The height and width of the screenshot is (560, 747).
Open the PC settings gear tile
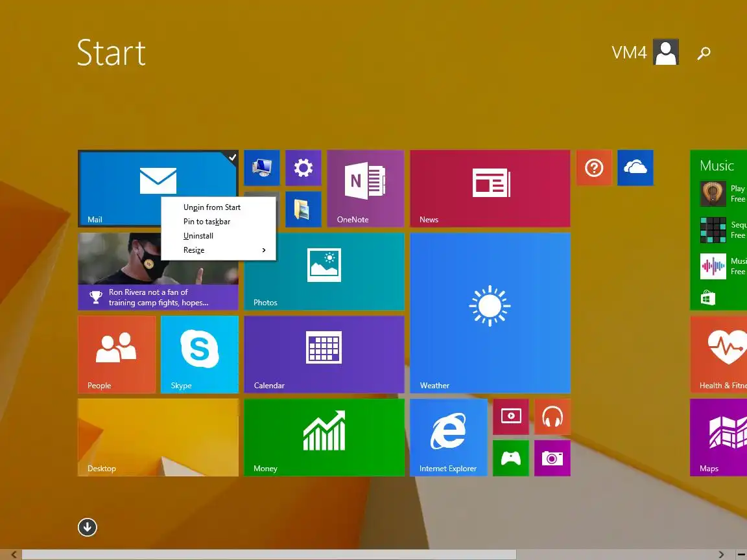click(303, 168)
